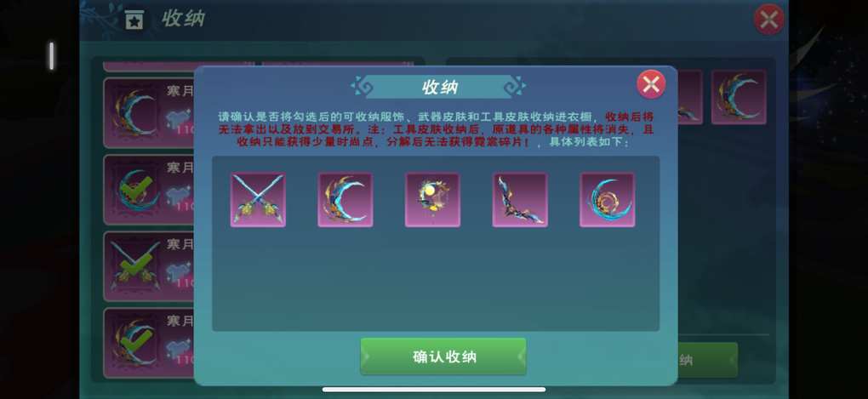Click the storage box icon in header
This screenshot has height=399, width=868.
[x=134, y=20]
